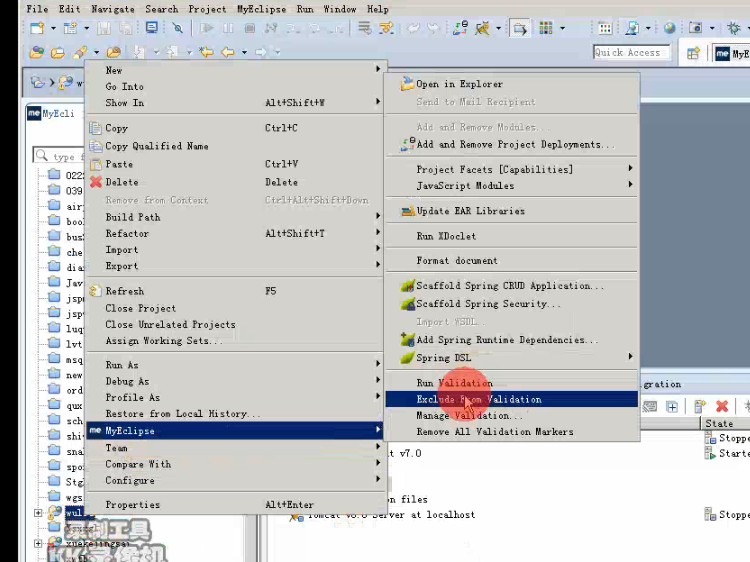Choose Delete with red X icon
This screenshot has width=750, height=562.
click(x=235, y=182)
